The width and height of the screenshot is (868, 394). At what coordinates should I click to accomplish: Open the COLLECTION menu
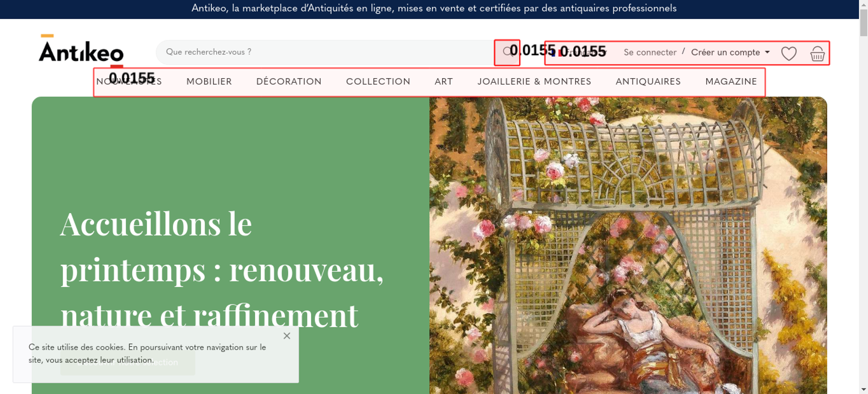378,82
